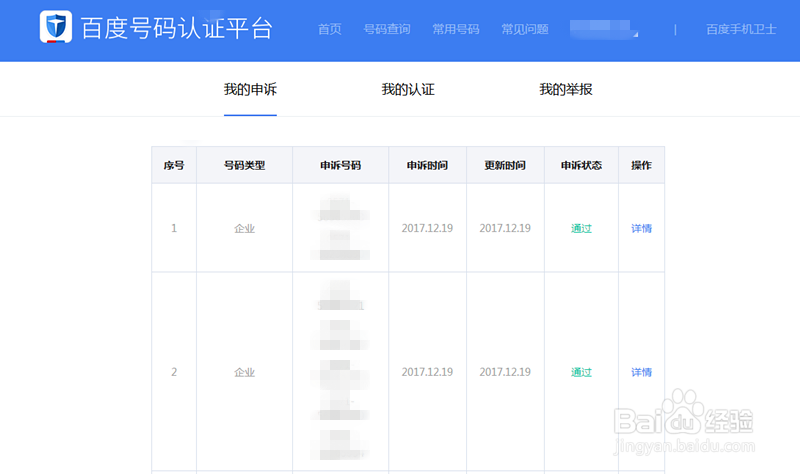Open 常见问题 in top navigation
The width and height of the screenshot is (800, 474).
[524, 29]
